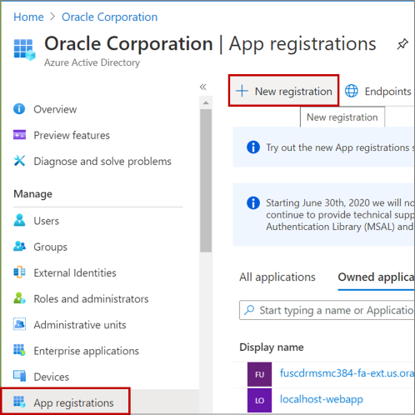
Task: Switch to the Owned applications tab
Action: [x=376, y=277]
